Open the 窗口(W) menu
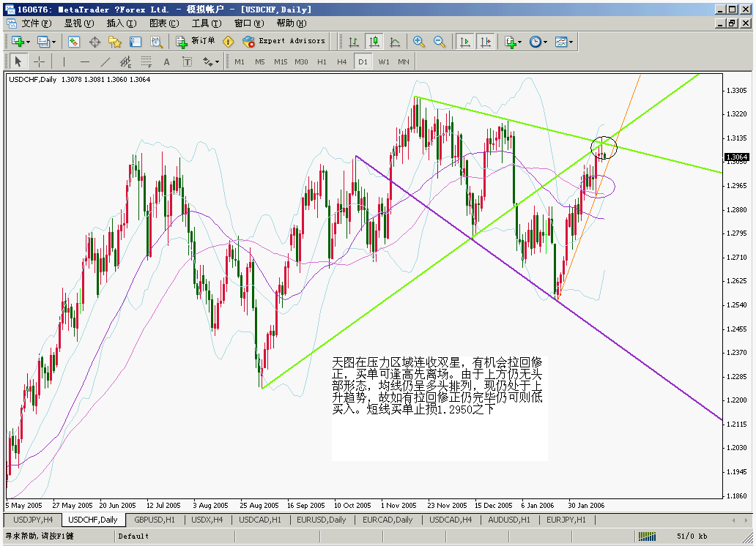This screenshot has width=756, height=546. (249, 23)
